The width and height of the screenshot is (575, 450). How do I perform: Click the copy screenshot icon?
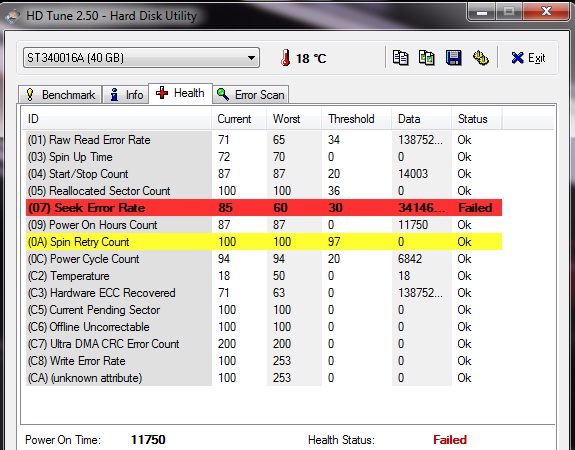(x=426, y=58)
